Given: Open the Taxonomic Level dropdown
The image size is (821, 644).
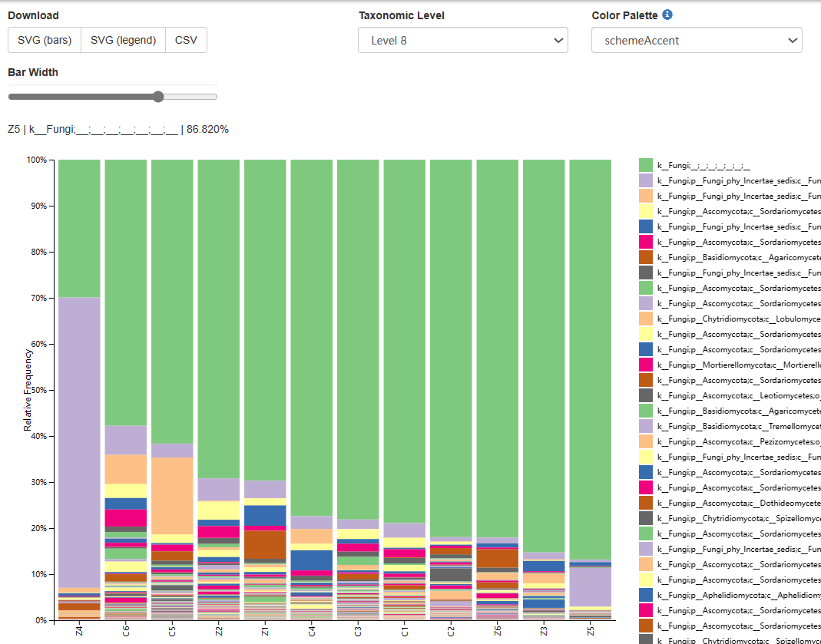Looking at the screenshot, I should click(x=462, y=40).
